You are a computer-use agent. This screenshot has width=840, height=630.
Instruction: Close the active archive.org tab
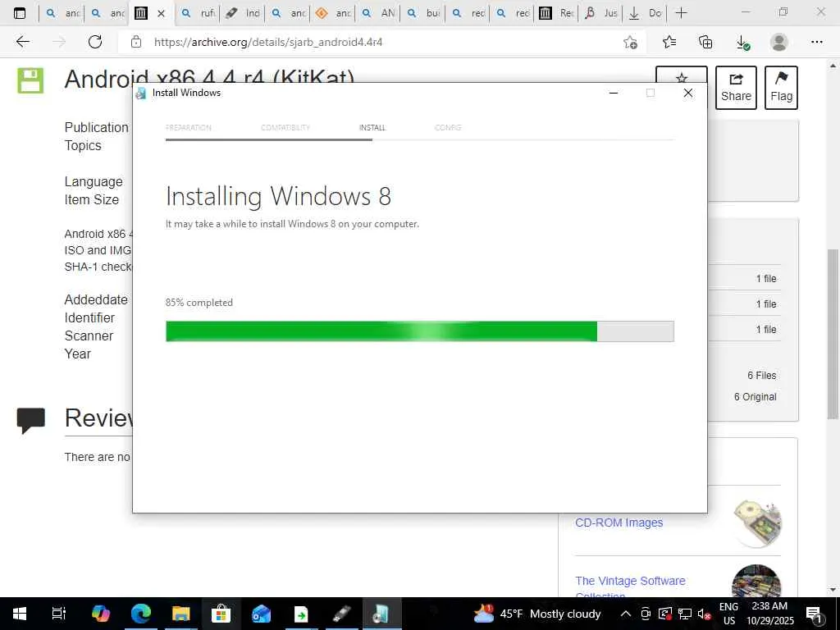coord(161,13)
